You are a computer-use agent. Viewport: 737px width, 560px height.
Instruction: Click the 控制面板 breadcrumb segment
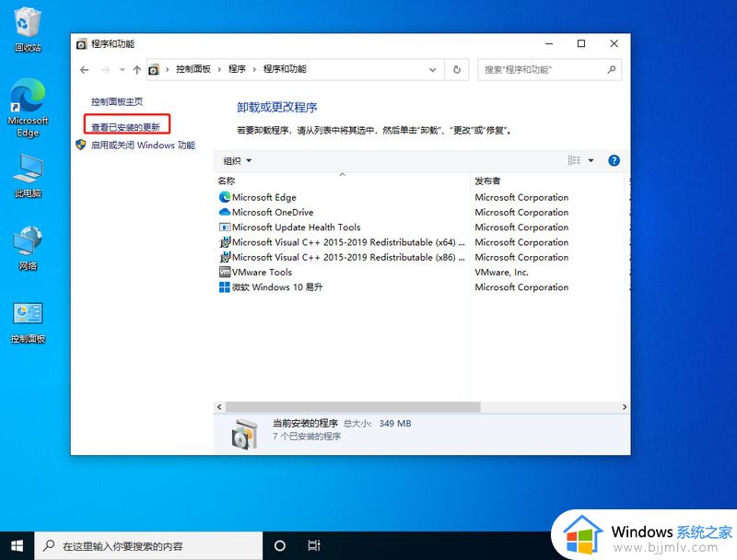tap(193, 69)
